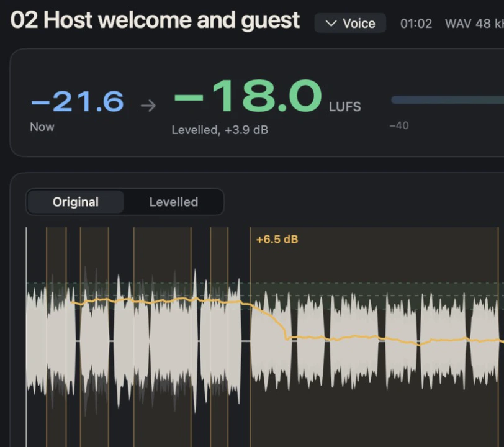Click the loudness meter bar above −40

coord(448,100)
